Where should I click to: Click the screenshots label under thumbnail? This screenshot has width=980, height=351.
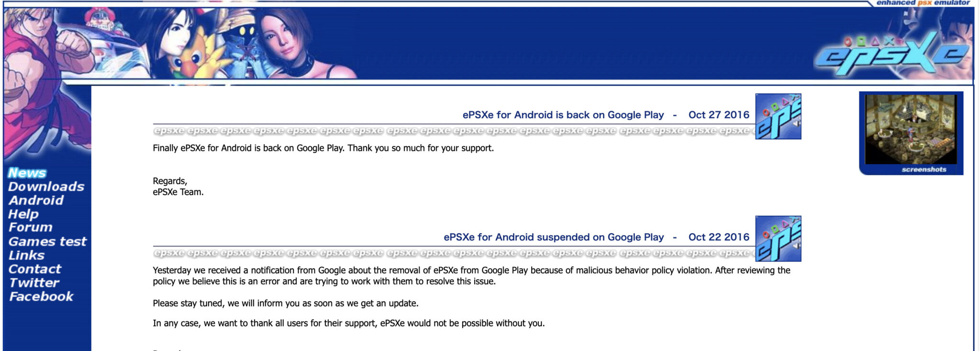(924, 170)
